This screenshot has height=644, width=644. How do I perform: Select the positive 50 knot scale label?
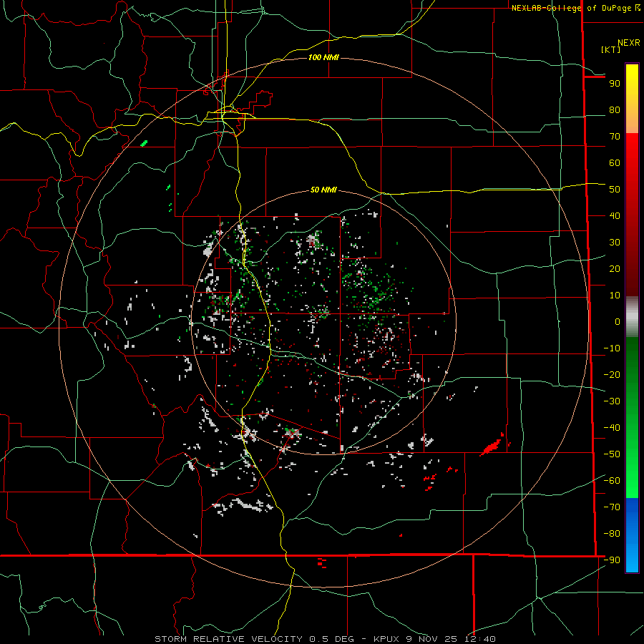coord(615,190)
